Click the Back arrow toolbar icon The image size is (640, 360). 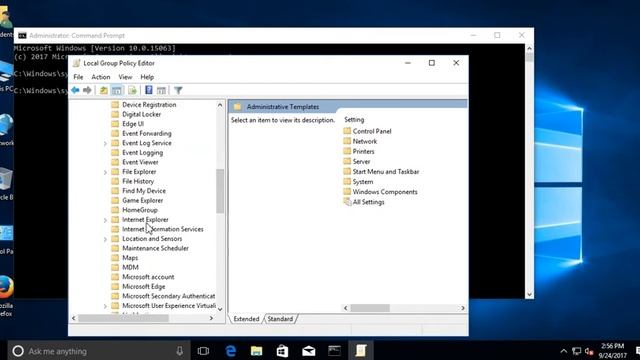click(x=75, y=90)
